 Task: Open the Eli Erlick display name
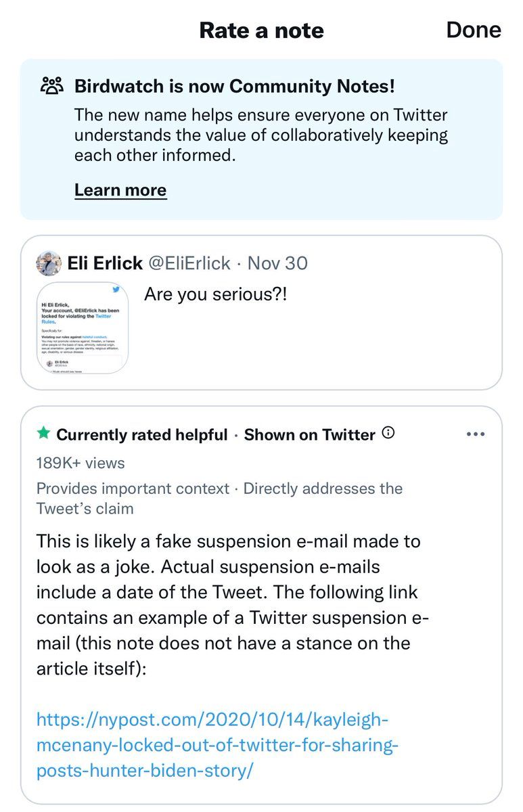[105, 263]
